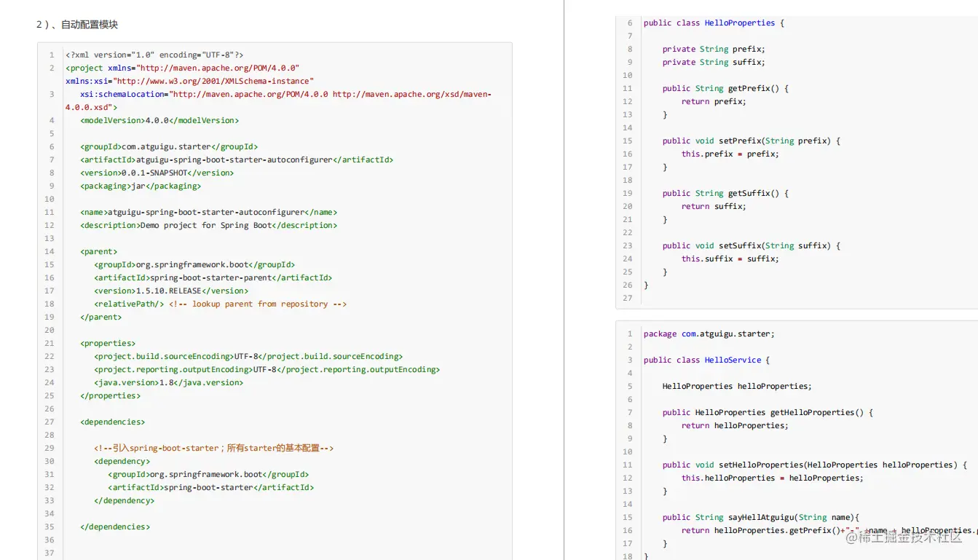Click the "return prefix;" statement
The height and width of the screenshot is (560, 978).
point(714,101)
